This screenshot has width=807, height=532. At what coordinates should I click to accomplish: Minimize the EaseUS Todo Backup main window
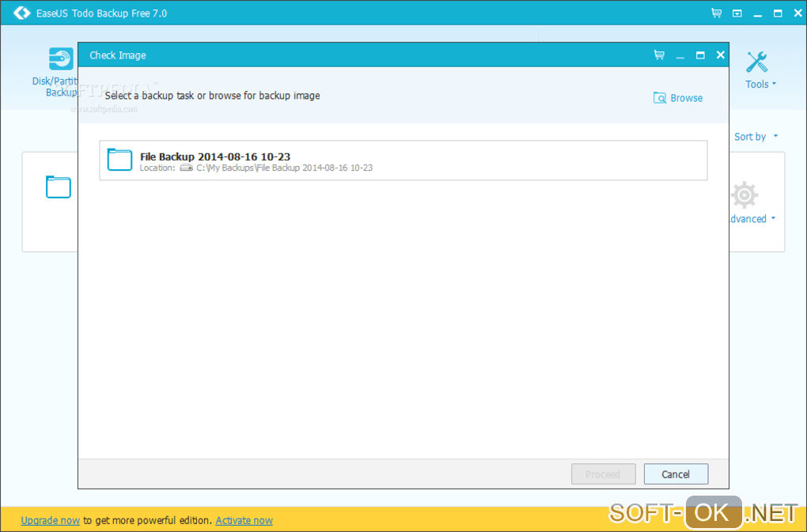click(x=758, y=14)
